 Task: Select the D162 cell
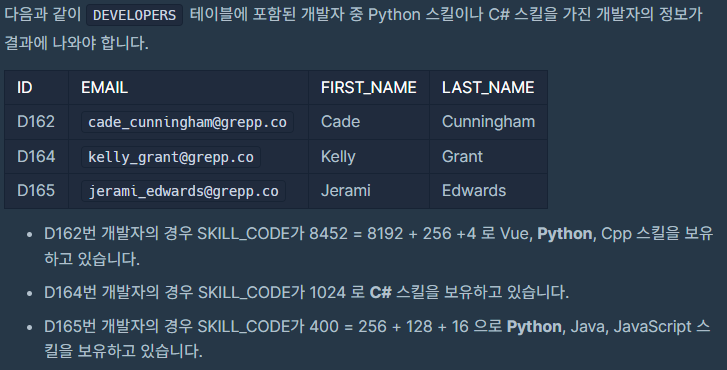point(36,121)
